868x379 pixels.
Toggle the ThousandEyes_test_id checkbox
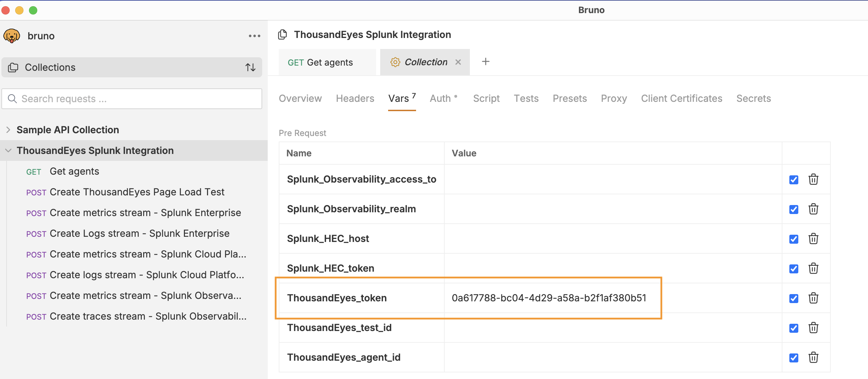pos(793,328)
